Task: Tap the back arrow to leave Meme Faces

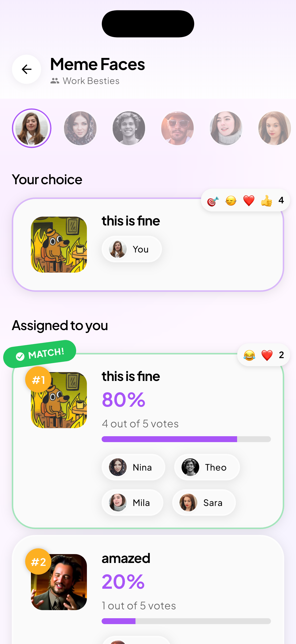Action: click(26, 70)
